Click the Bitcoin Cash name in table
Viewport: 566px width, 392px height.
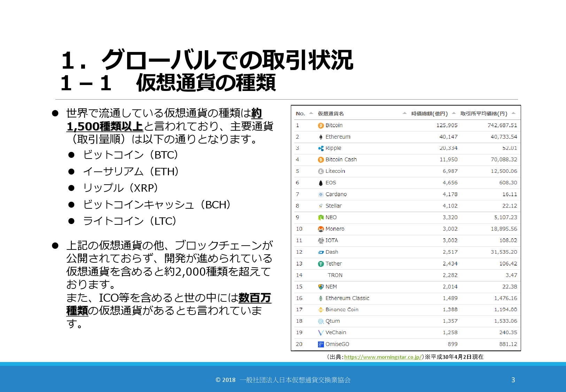[x=341, y=160]
